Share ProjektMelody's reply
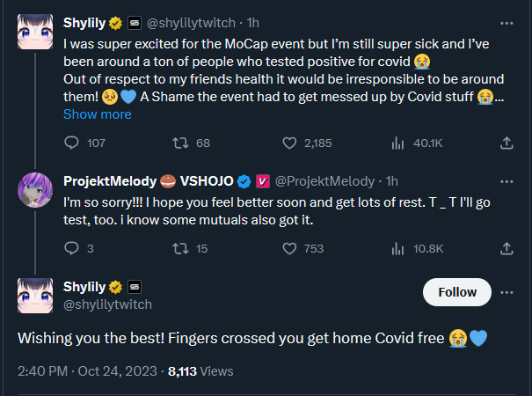 tap(506, 249)
